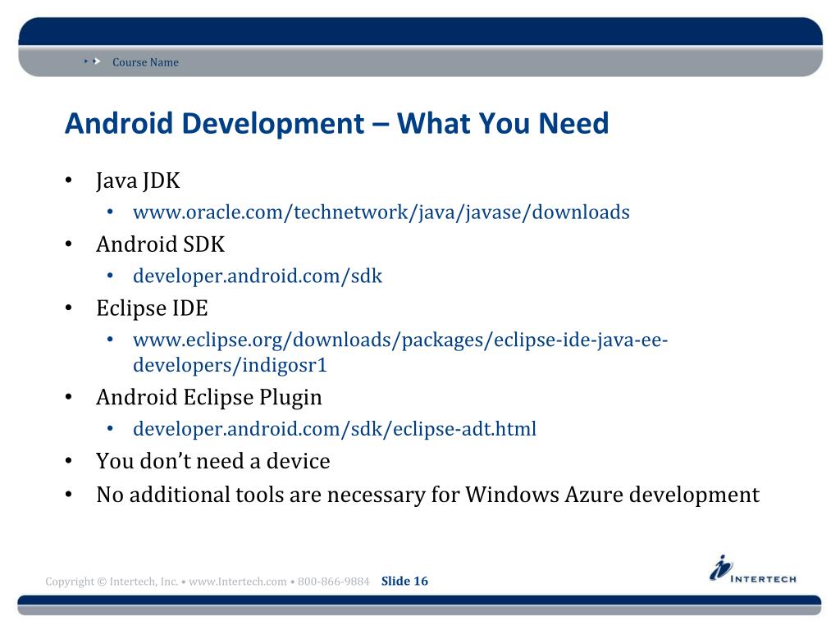Click the 'Java JDK' bullet
The height and width of the screenshot is (630, 840).
(138, 181)
